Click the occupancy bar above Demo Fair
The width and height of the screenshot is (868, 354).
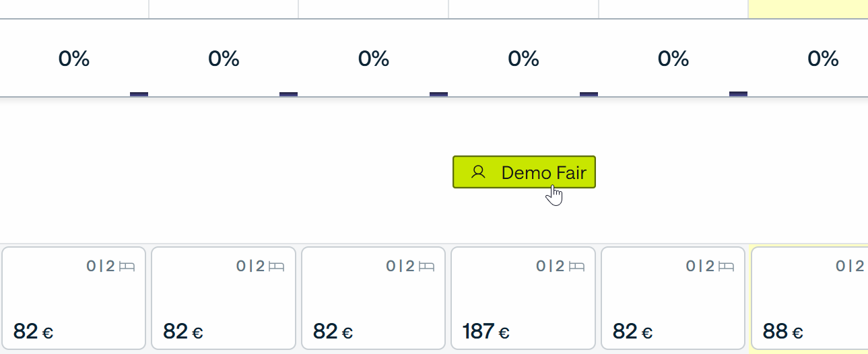coord(589,94)
